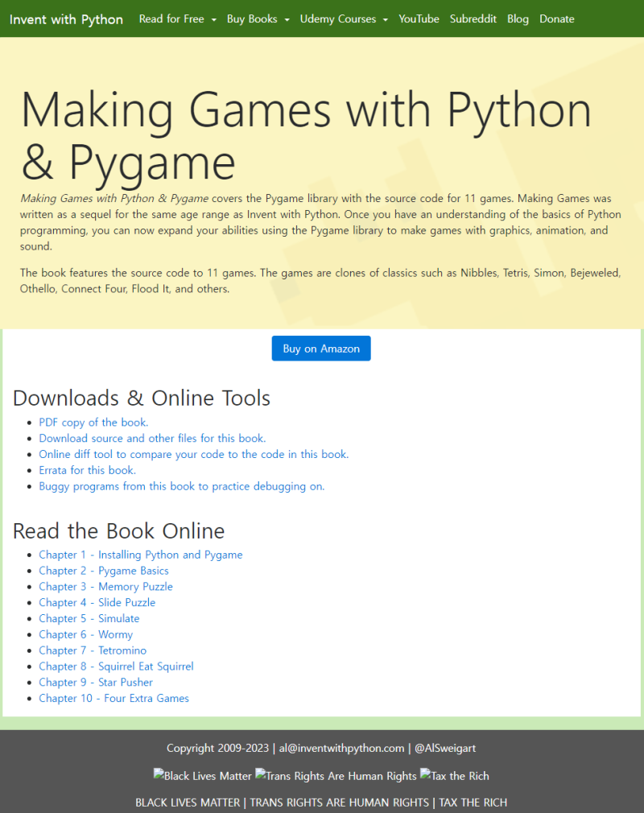Go to the YouTube nav item
644x813 pixels.
[x=419, y=19]
